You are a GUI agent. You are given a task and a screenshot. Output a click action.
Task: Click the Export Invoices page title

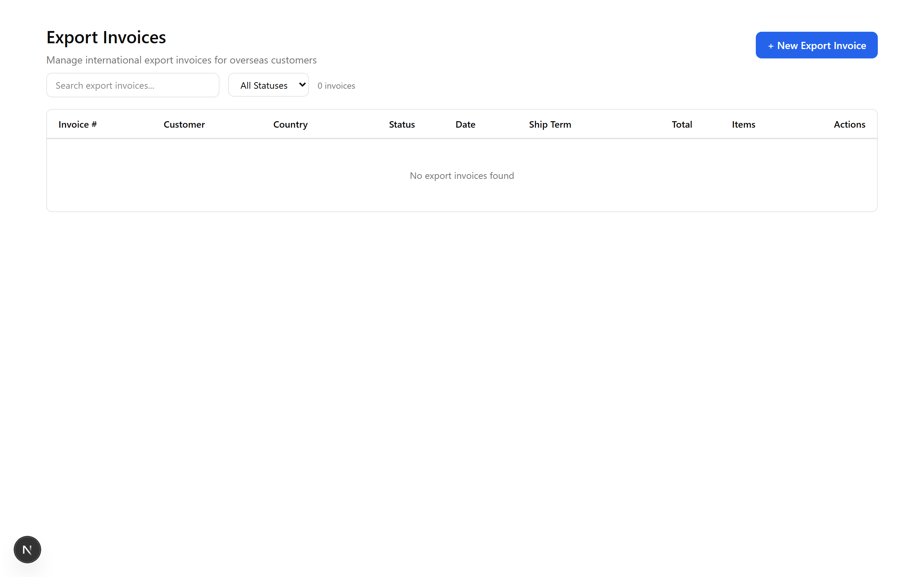click(106, 37)
